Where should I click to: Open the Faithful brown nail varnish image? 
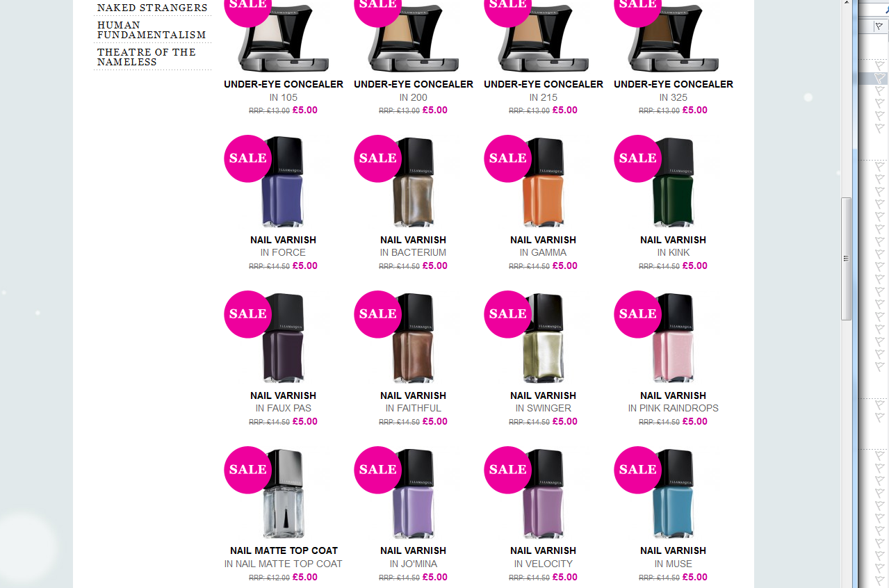tap(414, 338)
